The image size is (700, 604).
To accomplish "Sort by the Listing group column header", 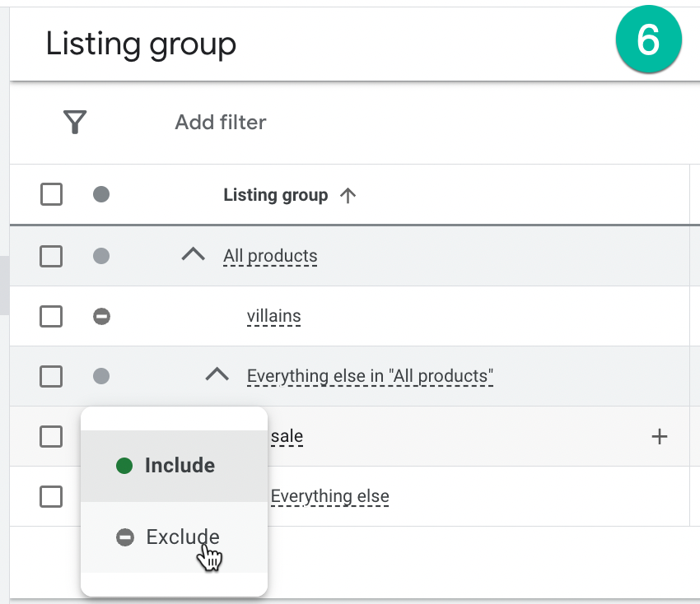I will (275, 196).
